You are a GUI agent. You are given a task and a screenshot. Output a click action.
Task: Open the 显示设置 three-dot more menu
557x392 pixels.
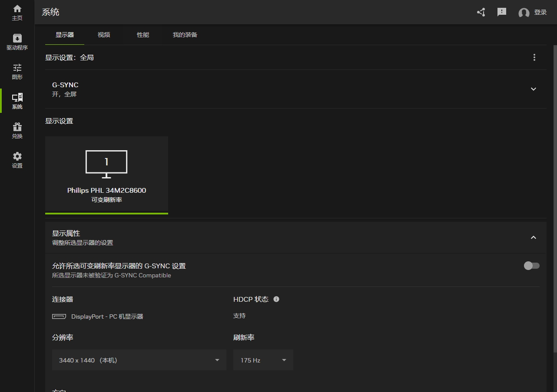click(534, 57)
